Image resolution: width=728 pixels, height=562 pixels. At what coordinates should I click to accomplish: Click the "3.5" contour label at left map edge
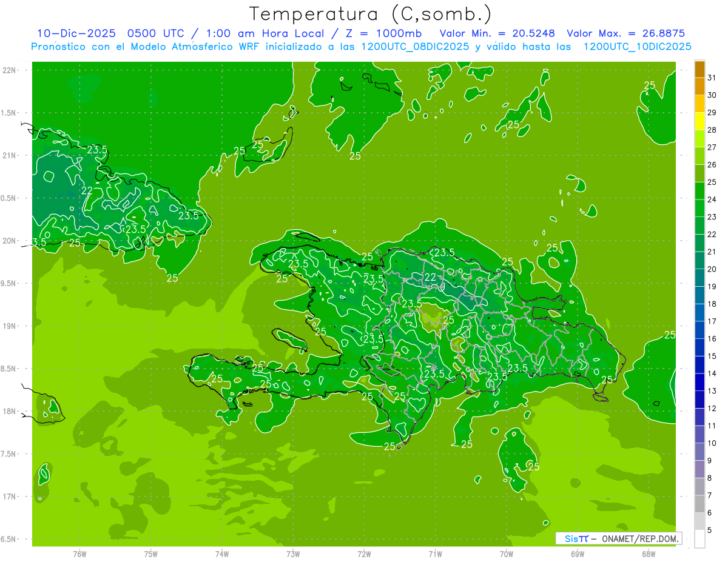point(39,243)
